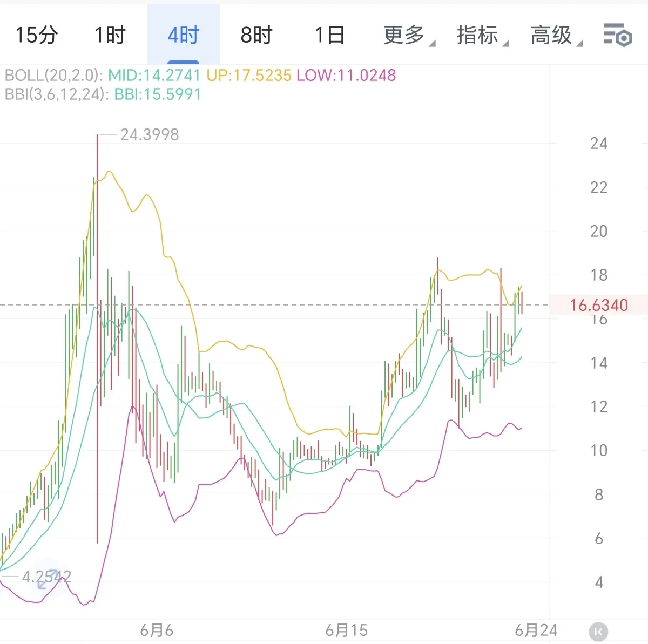The image size is (648, 644).
Task: Click the price axis label 22
Action: tap(599, 188)
